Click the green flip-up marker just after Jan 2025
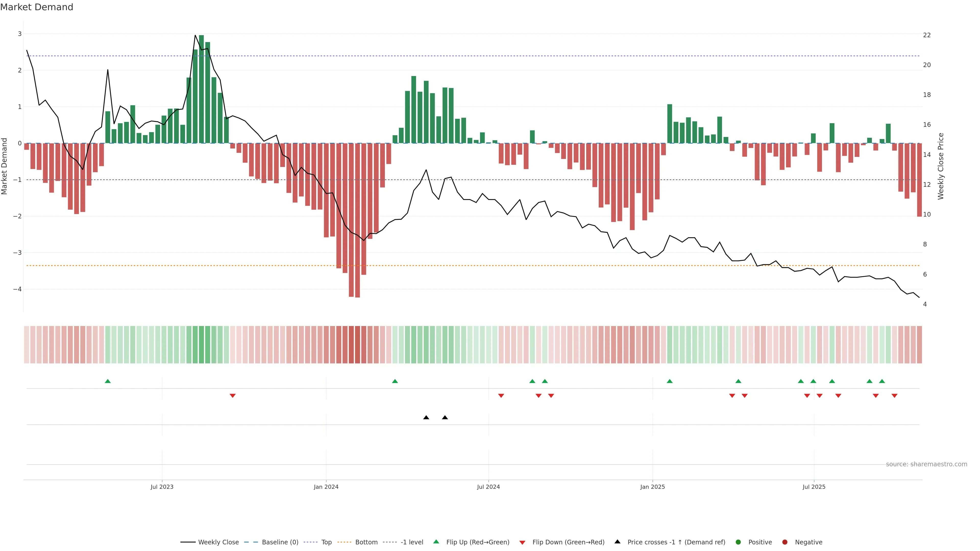The height and width of the screenshot is (551, 980). pos(670,381)
